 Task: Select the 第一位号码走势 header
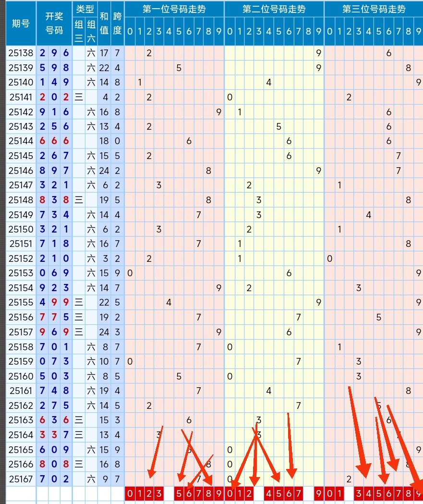(174, 9)
